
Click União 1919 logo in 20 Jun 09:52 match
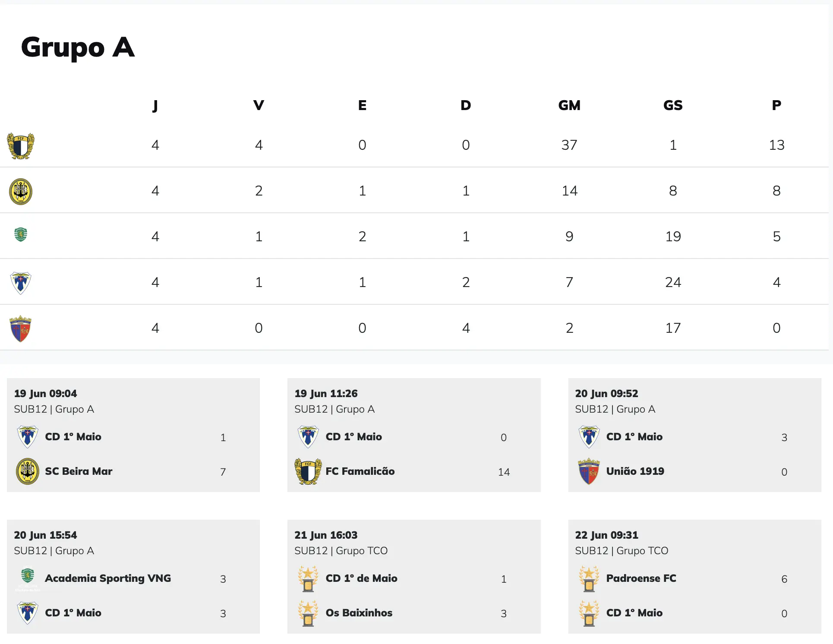(589, 471)
